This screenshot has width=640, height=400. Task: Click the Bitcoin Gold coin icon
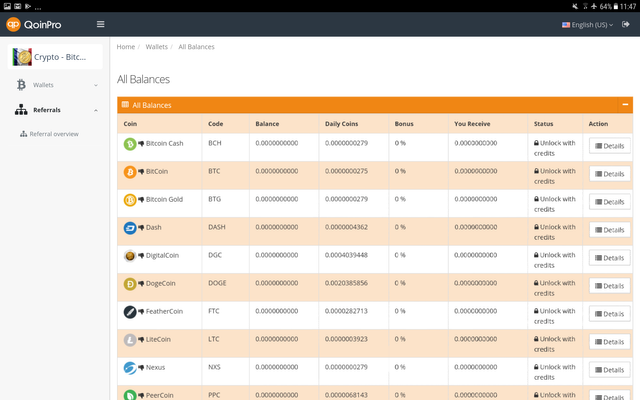click(x=130, y=200)
